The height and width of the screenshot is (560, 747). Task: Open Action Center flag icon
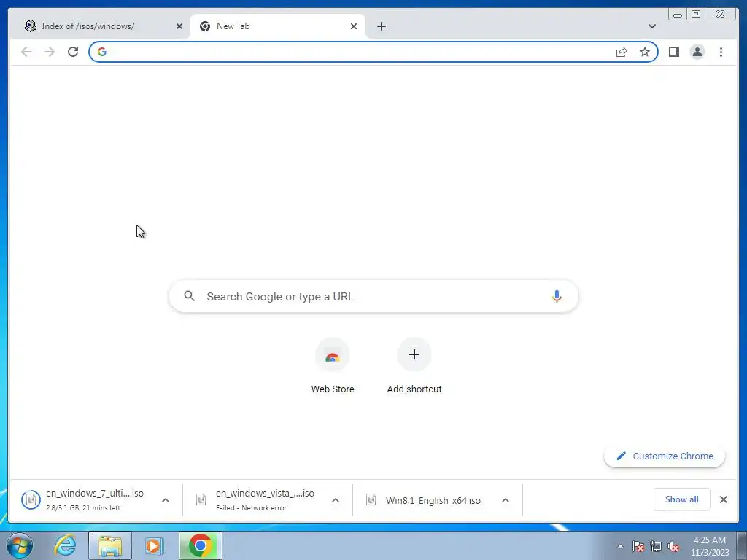click(x=638, y=546)
